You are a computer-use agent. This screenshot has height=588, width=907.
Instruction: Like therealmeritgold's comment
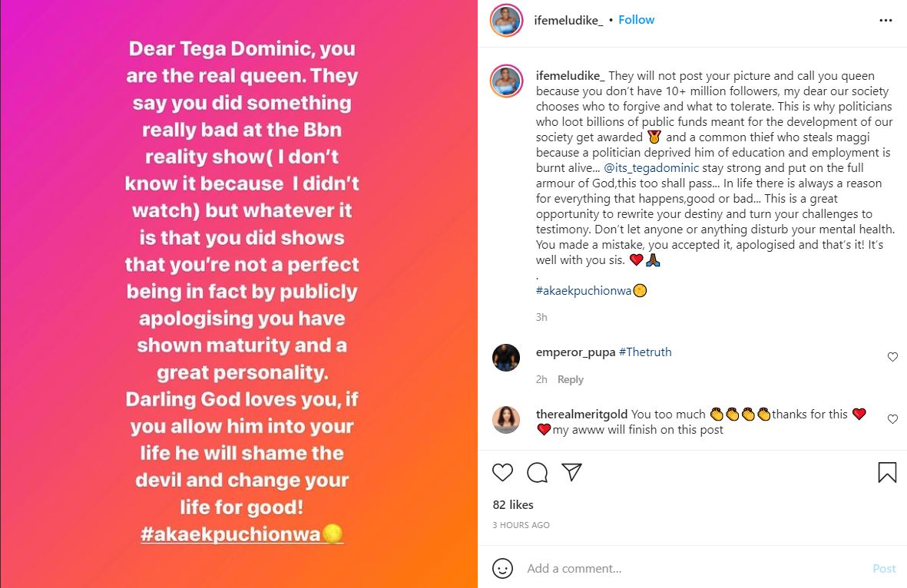click(x=892, y=419)
